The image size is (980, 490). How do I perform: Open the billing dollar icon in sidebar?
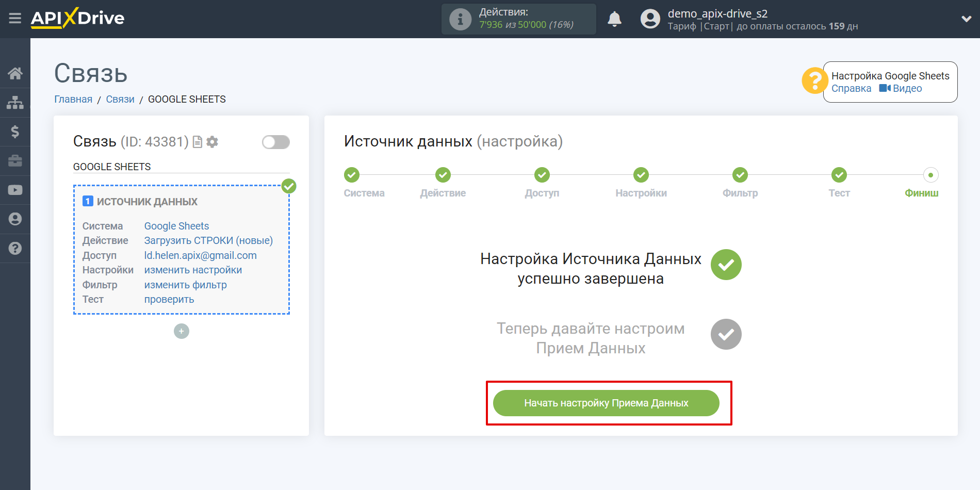point(15,132)
